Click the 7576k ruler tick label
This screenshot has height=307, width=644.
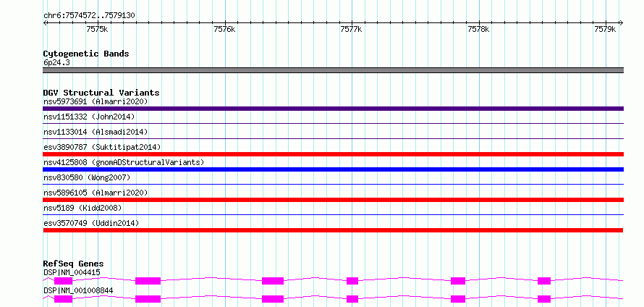224,29
